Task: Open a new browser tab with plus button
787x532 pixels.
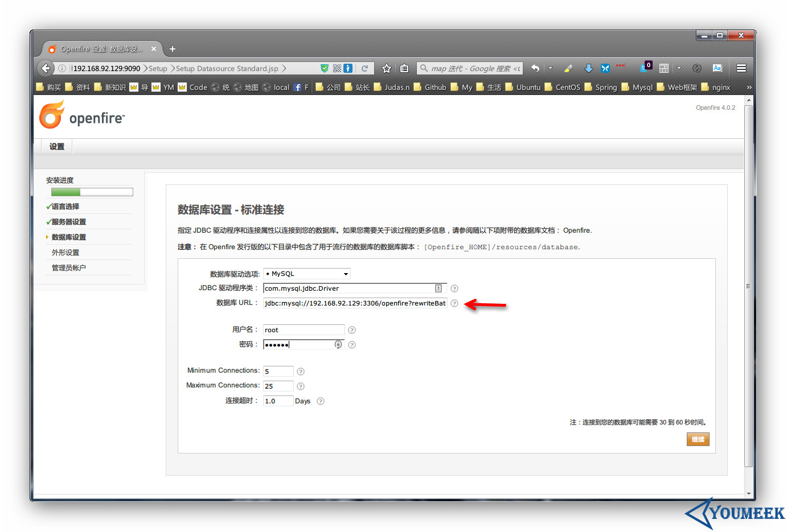Action: pos(173,49)
